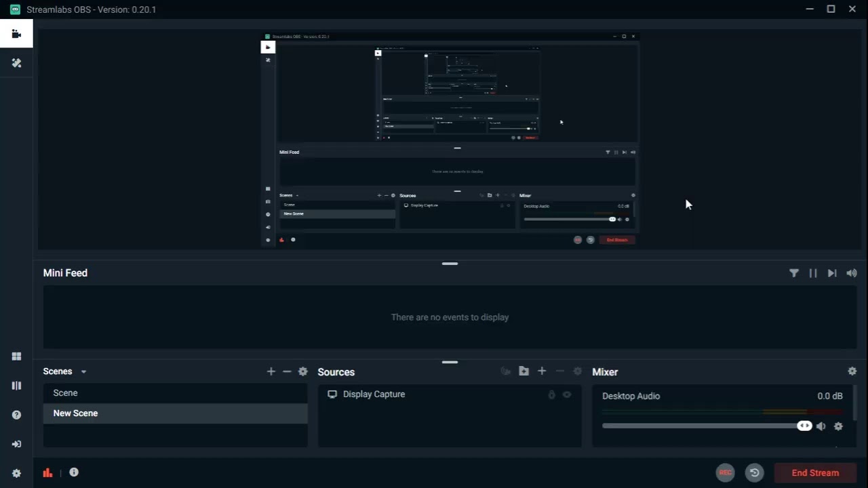Click the info icon in the status bar
Viewport: 868px width, 488px height.
[x=74, y=472]
